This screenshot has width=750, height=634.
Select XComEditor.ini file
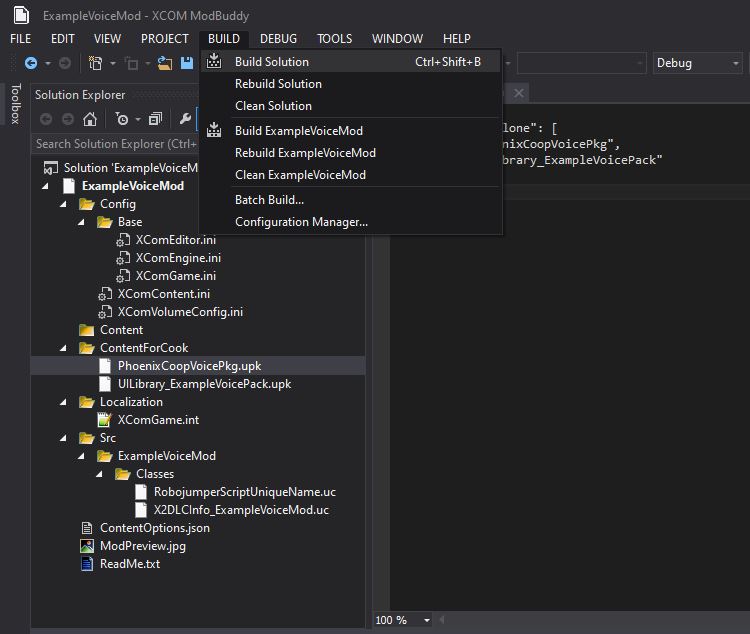coord(176,240)
